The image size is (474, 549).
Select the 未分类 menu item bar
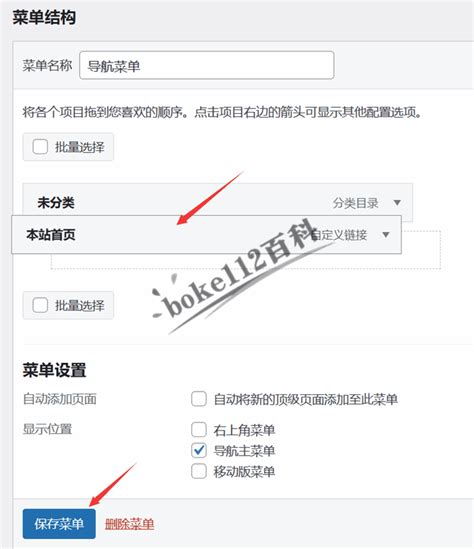coord(218,202)
